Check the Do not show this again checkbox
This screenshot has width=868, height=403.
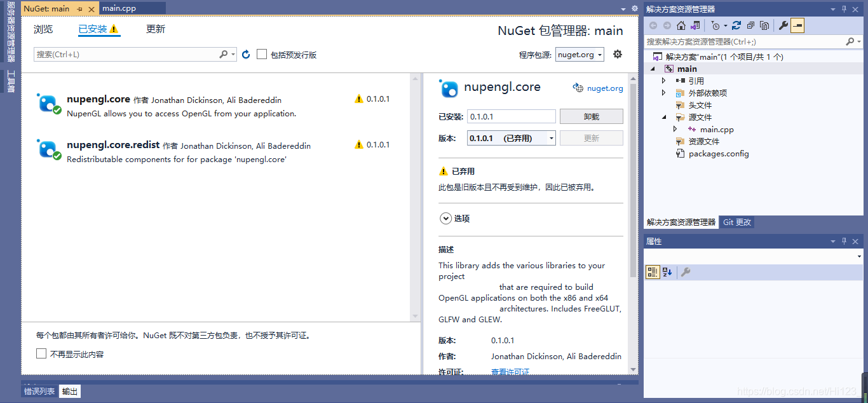pos(41,353)
